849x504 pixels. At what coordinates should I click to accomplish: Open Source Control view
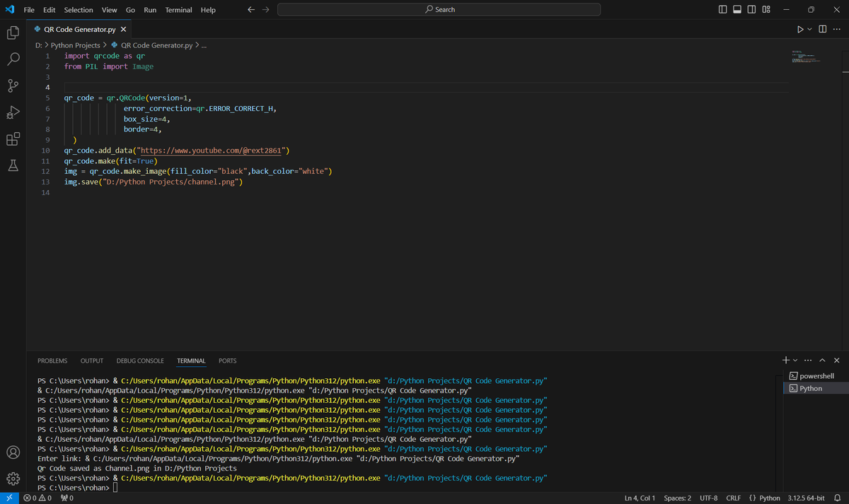[x=13, y=86]
